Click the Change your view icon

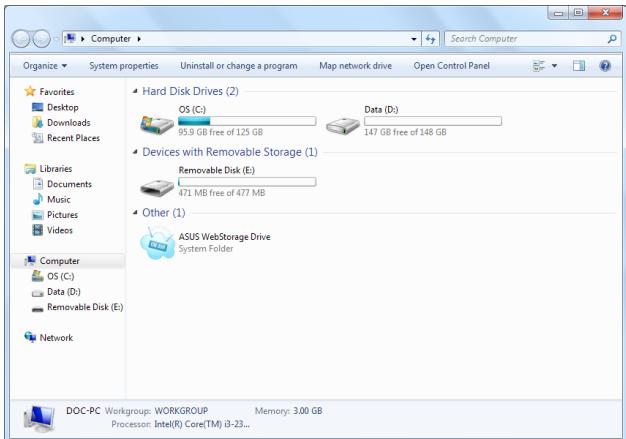[539, 66]
